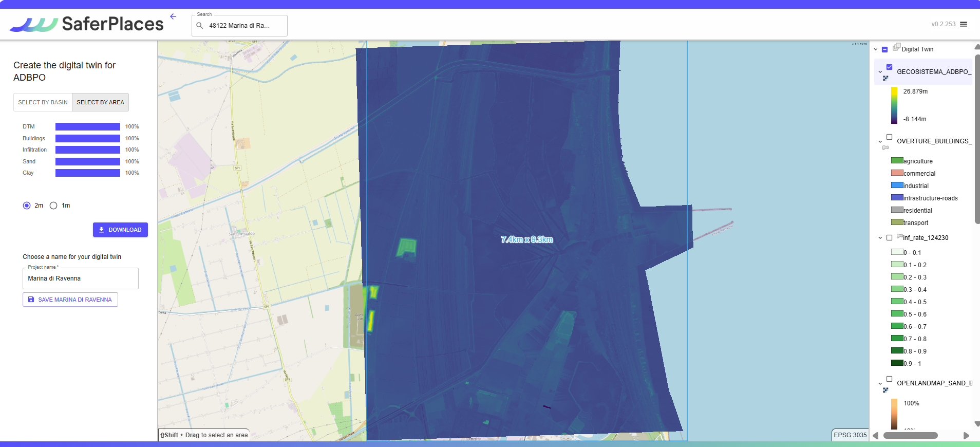This screenshot has width=980, height=447.
Task: Uncheck the GECOSISTEMA_ADBPO layer checkbox
Action: click(x=890, y=67)
